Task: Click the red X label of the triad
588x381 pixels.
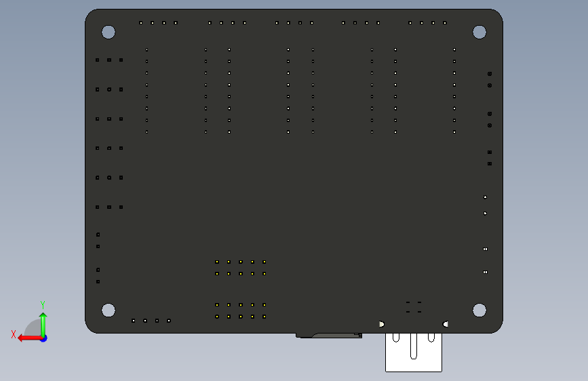Action: 14,334
